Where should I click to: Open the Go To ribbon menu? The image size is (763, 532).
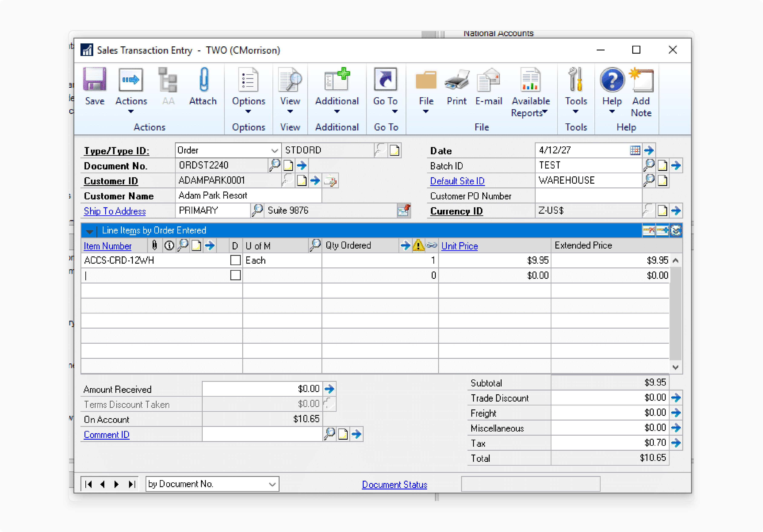(x=385, y=90)
